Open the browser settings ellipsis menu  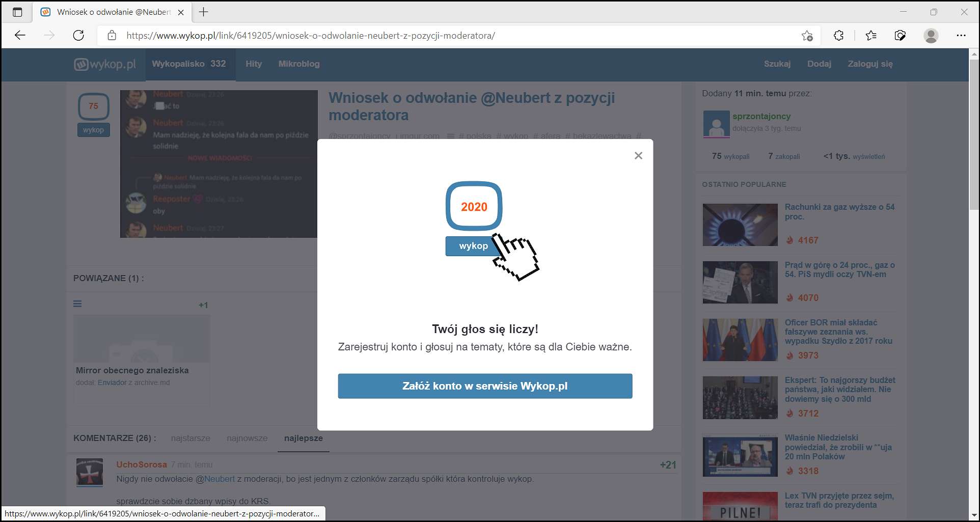pyautogui.click(x=961, y=36)
